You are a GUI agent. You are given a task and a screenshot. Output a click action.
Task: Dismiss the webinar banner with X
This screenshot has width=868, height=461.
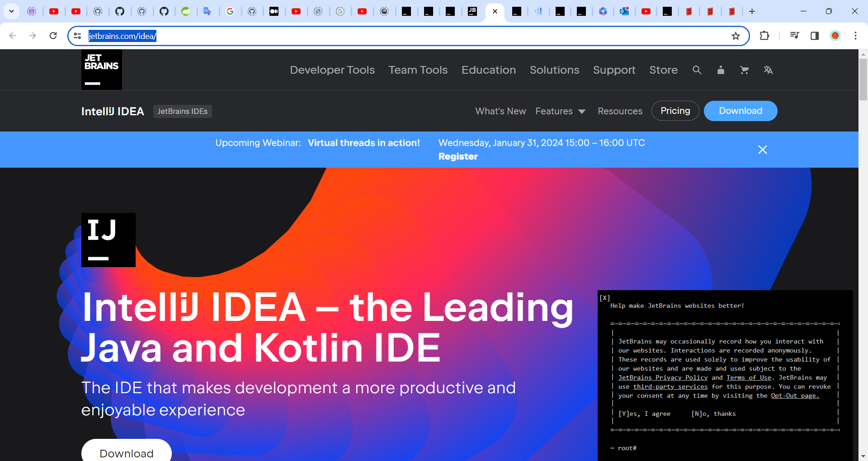point(763,150)
